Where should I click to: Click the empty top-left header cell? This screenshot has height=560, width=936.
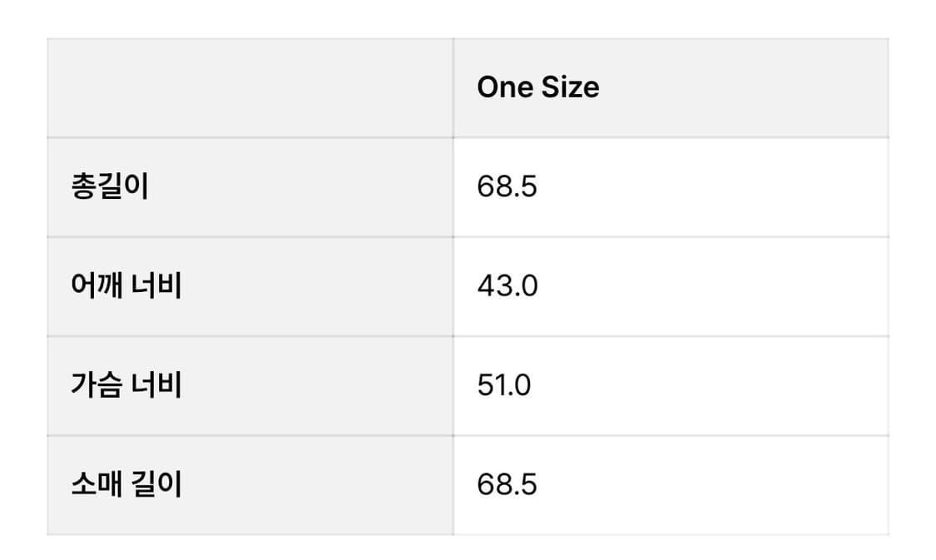pyautogui.click(x=250, y=87)
